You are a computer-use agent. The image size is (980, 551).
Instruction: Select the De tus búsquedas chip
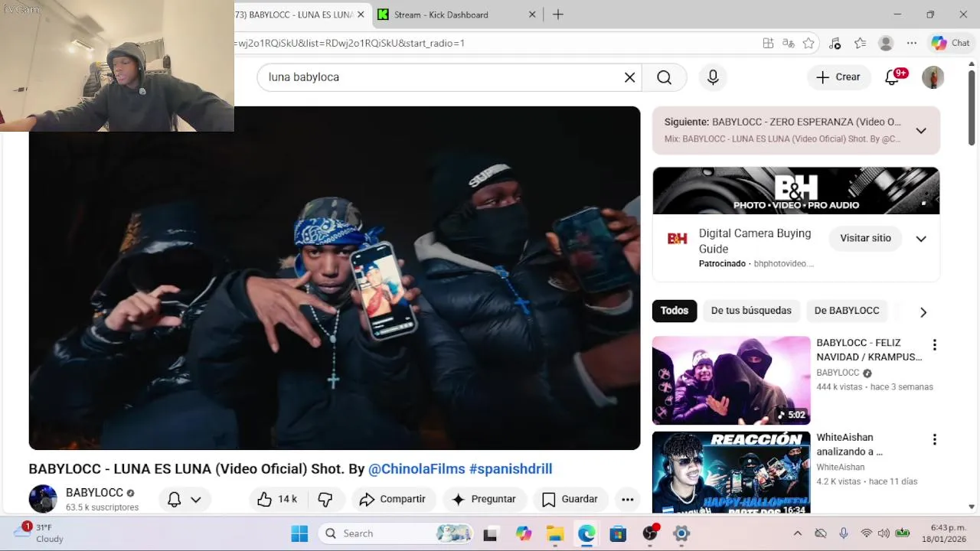pyautogui.click(x=751, y=310)
